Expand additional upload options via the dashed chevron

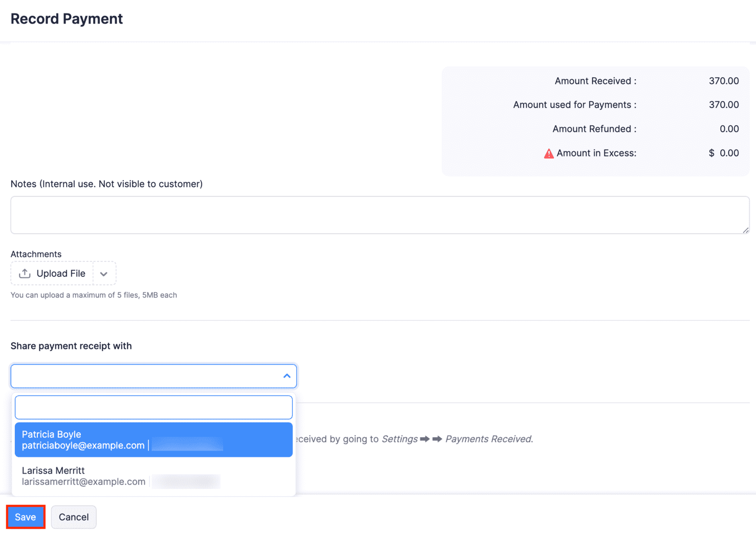coord(104,273)
